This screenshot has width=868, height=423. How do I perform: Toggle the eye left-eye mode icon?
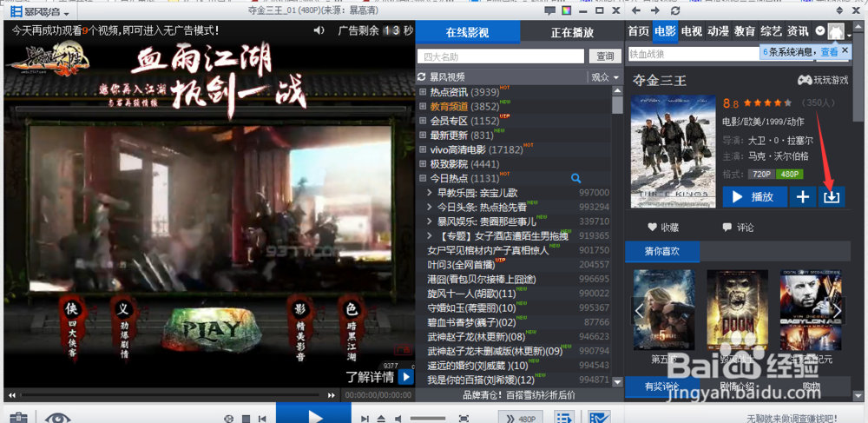point(57,418)
